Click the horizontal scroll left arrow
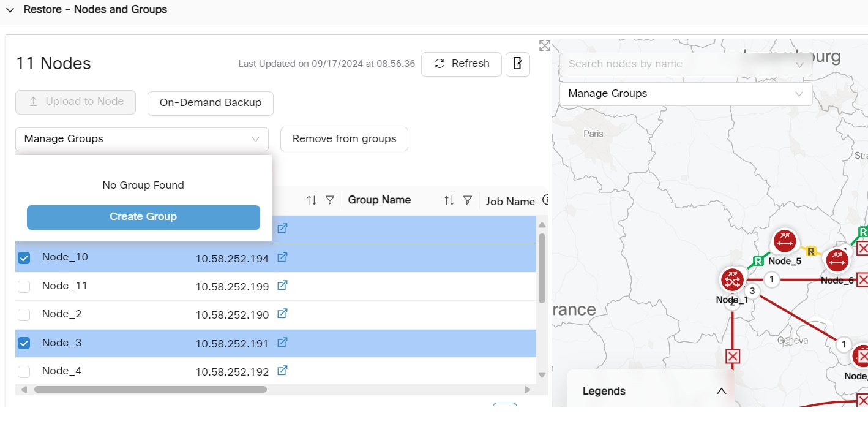Image resolution: width=868 pixels, height=443 pixels. point(24,389)
